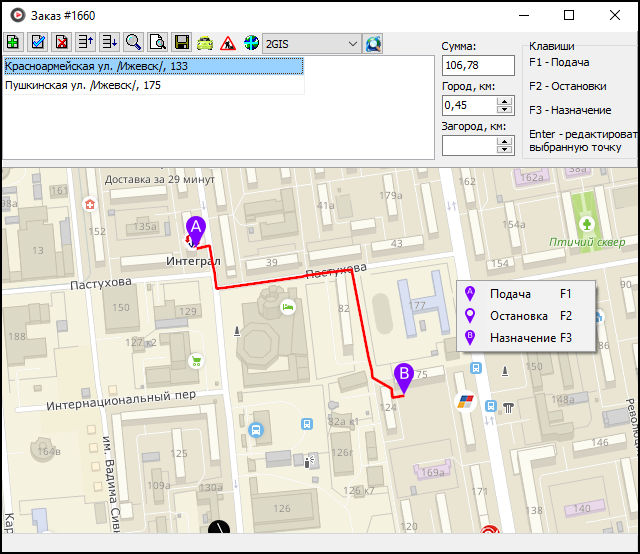
Task: Click the edit point checkmark icon
Action: [x=37, y=43]
